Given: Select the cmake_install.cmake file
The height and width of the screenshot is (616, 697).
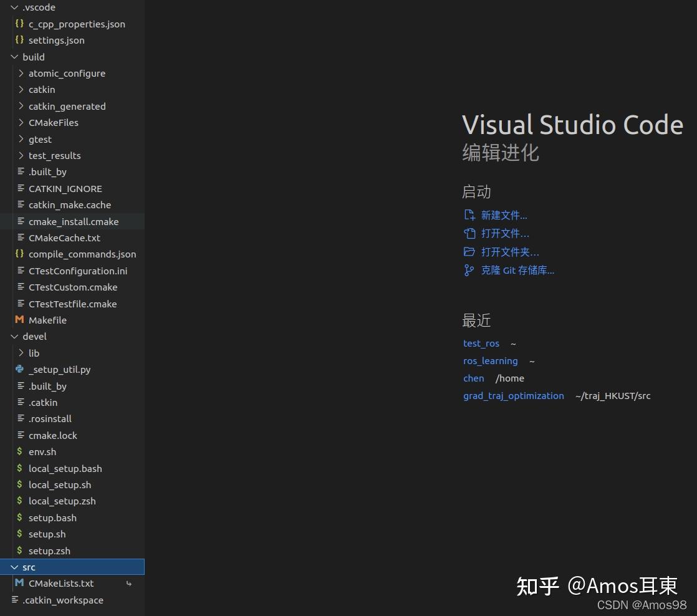Looking at the screenshot, I should 74,221.
